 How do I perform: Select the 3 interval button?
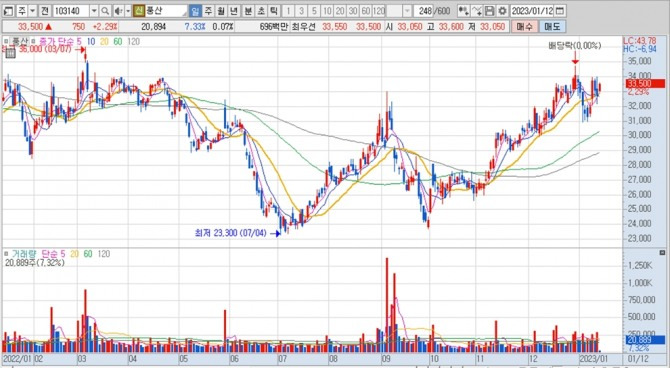(301, 11)
